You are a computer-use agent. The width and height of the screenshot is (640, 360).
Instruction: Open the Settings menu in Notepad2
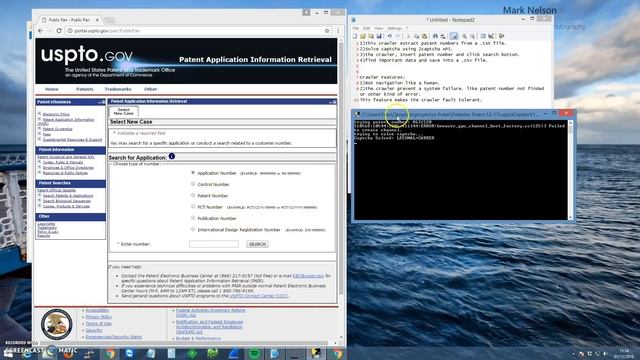pos(395,28)
